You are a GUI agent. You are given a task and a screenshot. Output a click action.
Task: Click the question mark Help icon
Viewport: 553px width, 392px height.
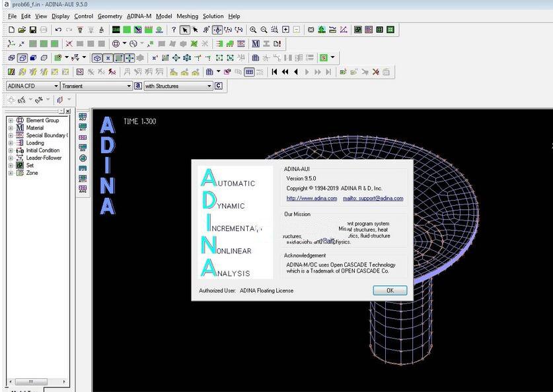174,30
